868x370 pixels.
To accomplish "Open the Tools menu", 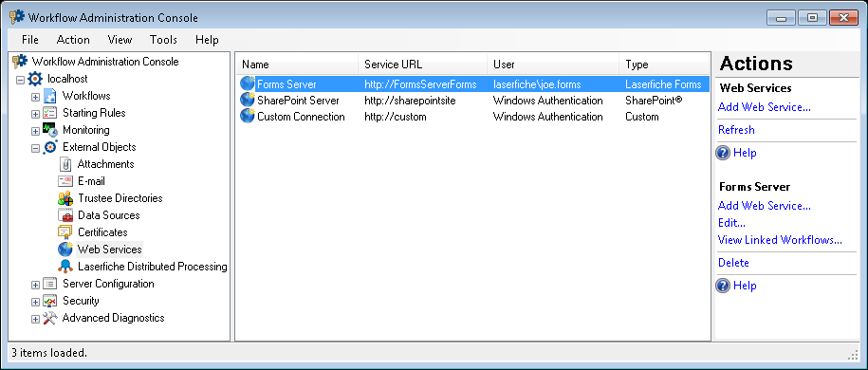I will [163, 40].
